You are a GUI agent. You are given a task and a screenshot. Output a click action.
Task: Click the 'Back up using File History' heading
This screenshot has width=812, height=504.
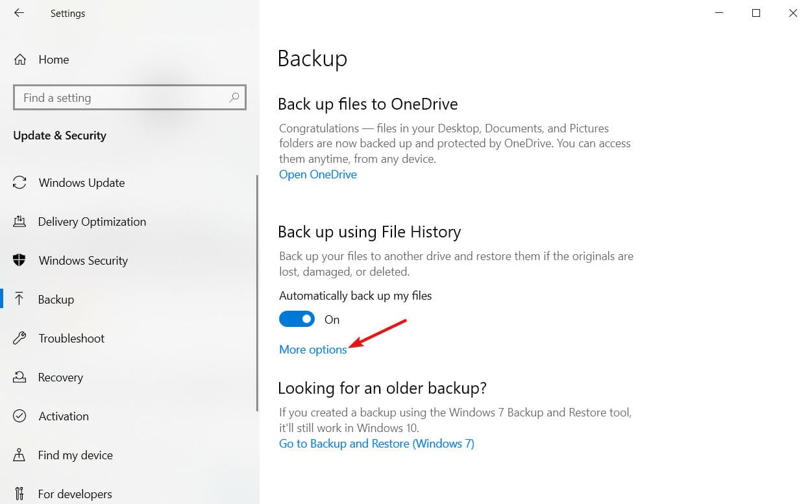pyautogui.click(x=369, y=232)
